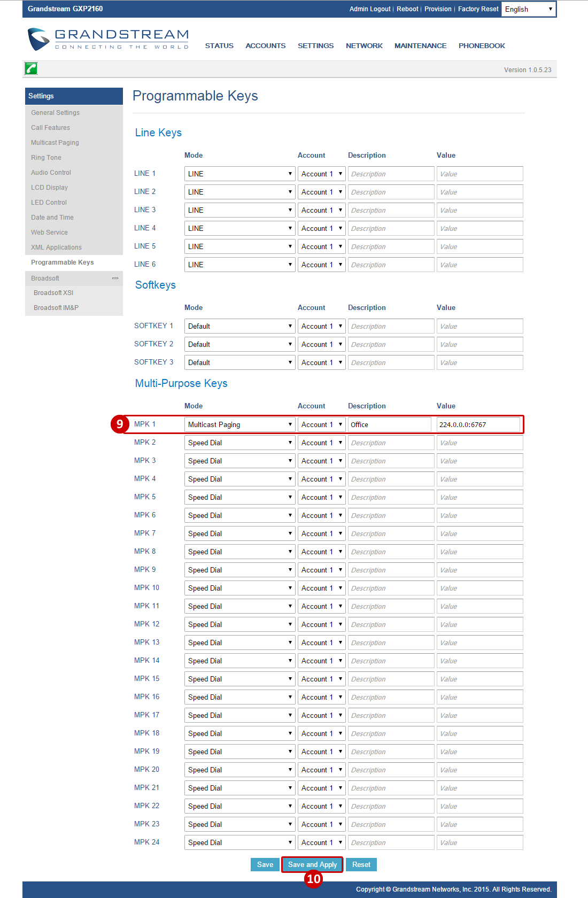588x898 pixels.
Task: Click MPK 24 Value field
Action: pos(480,842)
